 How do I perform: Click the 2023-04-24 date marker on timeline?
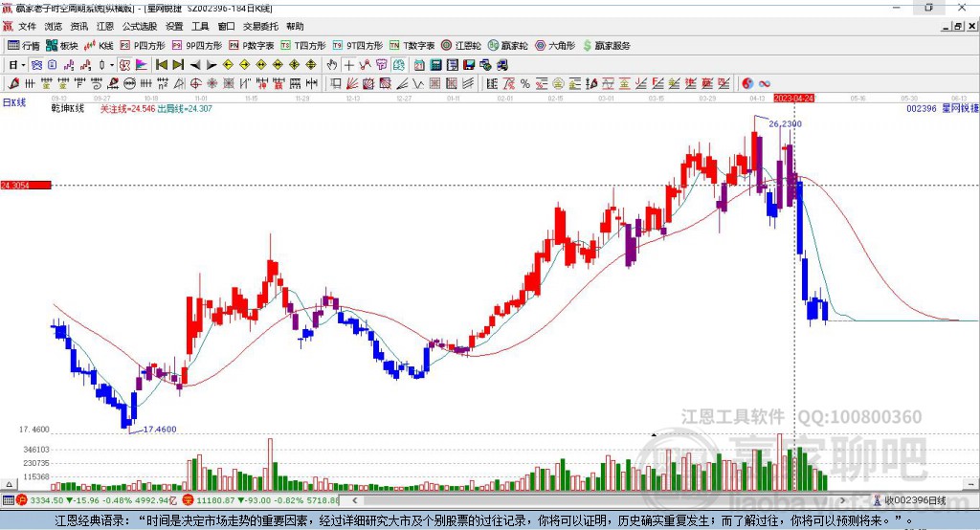793,98
